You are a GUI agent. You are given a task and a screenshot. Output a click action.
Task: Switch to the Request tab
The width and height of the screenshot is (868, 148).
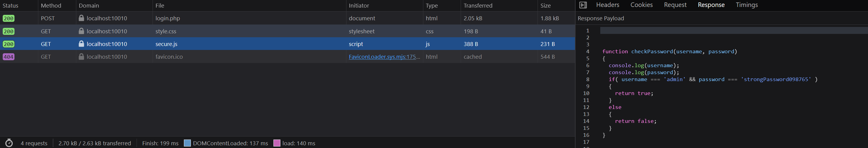coord(675,5)
